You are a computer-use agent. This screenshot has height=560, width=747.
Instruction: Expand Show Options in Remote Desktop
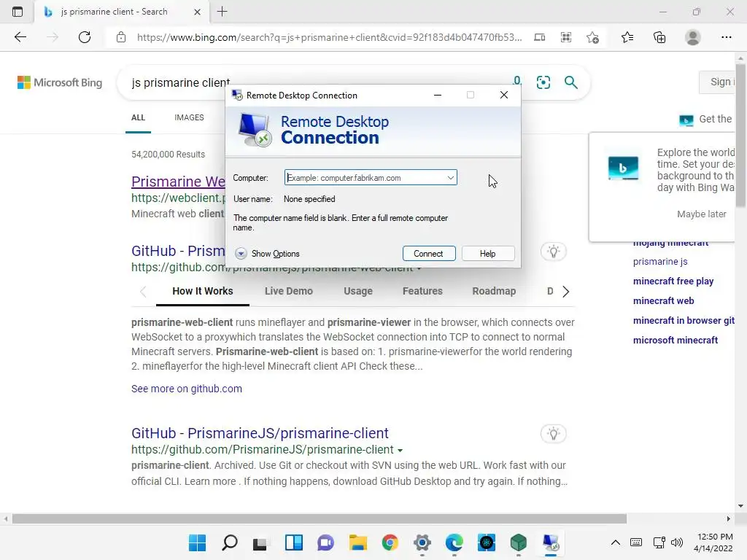[x=267, y=254]
